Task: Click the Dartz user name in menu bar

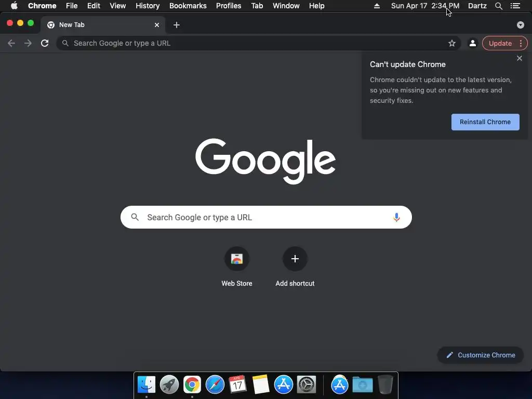Action: (477, 6)
